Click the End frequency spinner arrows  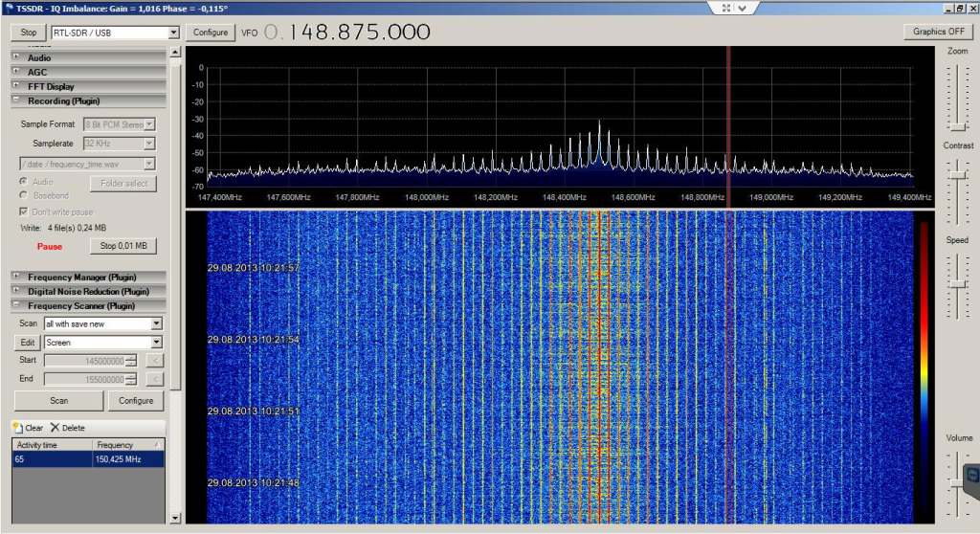(130, 380)
